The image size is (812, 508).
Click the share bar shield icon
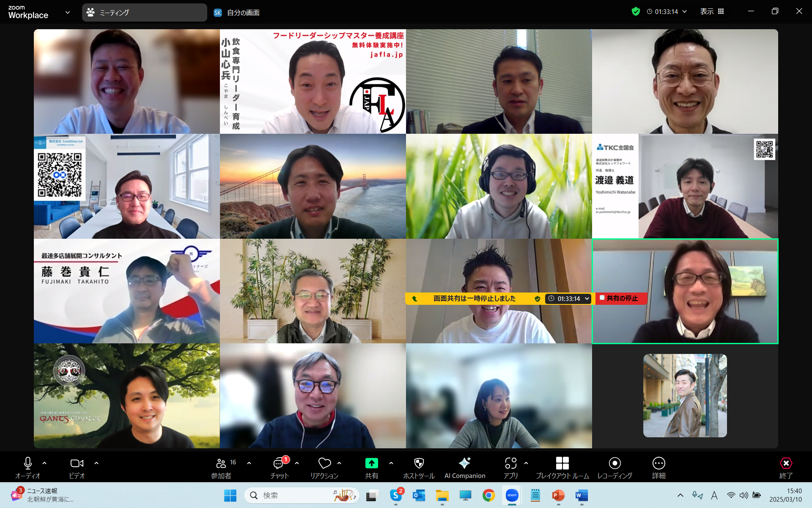(x=537, y=299)
